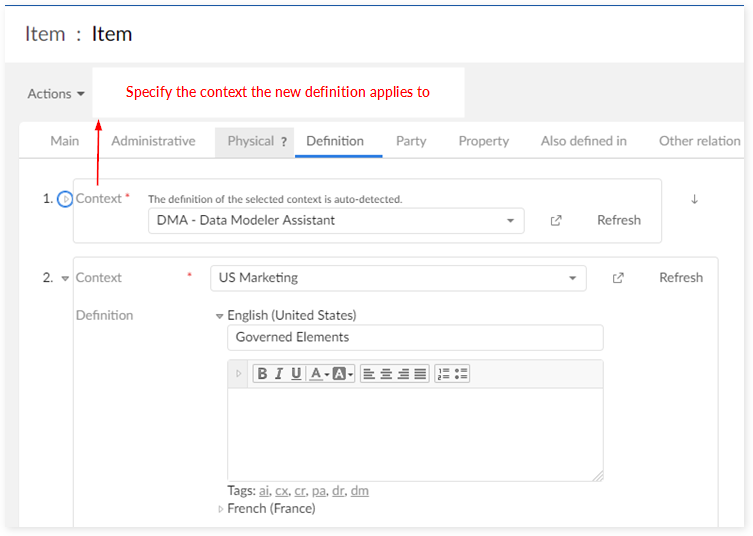
Task: Switch to the Administrative tab
Action: click(153, 141)
